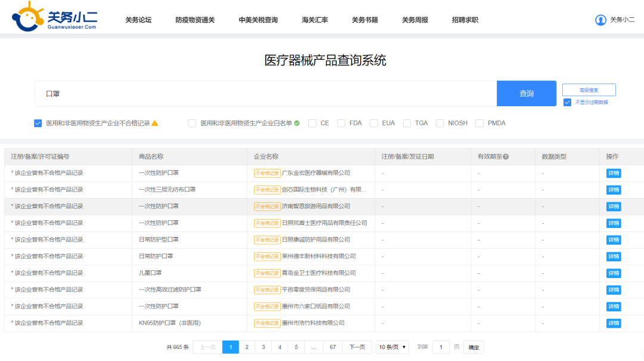Open 关务论坛 in the top navigation
The height and width of the screenshot is (361, 644).
pyautogui.click(x=138, y=20)
